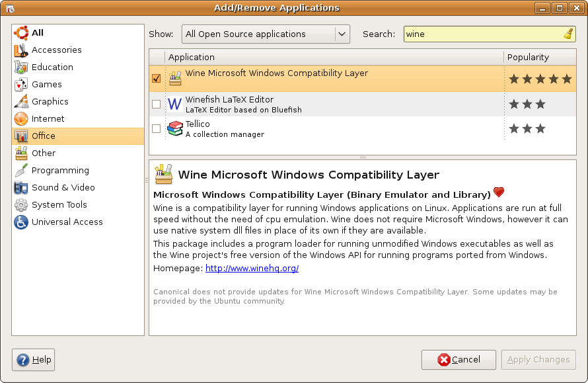Viewport: 588px width, 383px height.
Task: Click 'A collection manager' subtitle
Action: click(225, 134)
